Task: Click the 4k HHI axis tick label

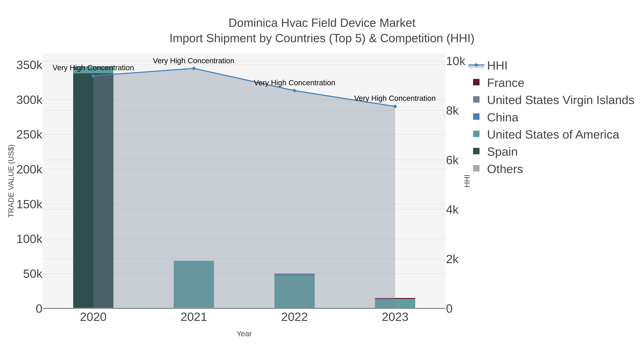Action: pos(453,210)
